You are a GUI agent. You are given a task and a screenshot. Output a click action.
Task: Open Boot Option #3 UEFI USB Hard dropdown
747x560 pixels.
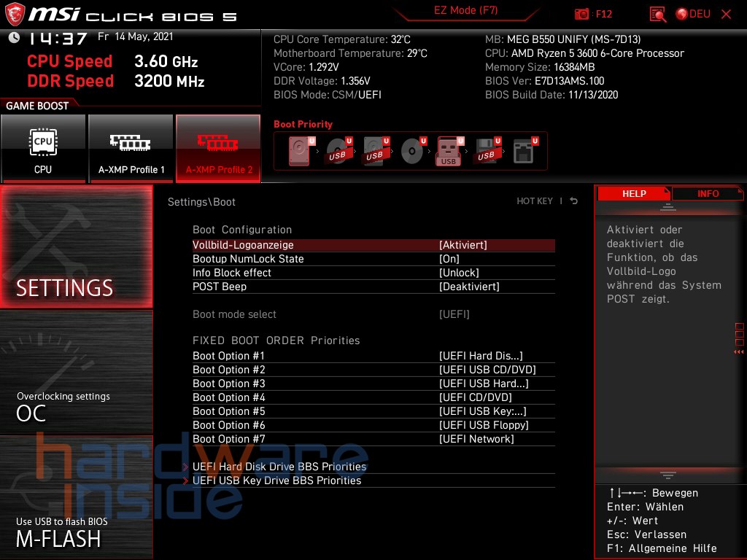pos(373,384)
